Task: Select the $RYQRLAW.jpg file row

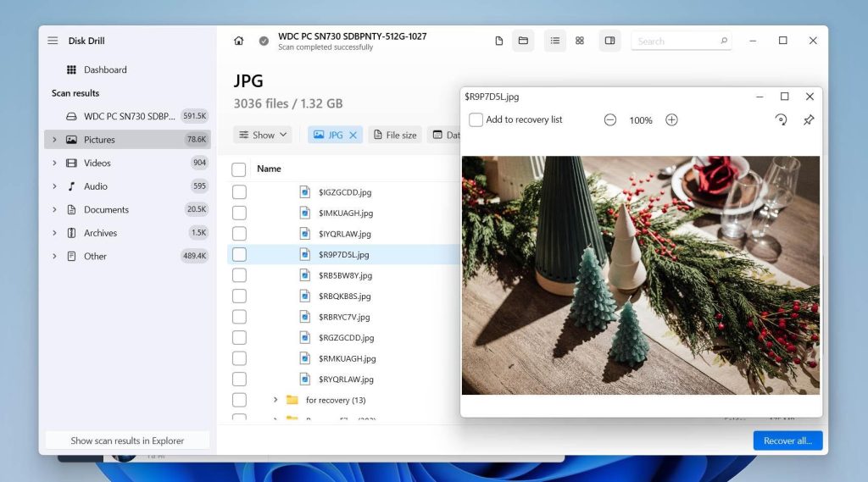Action: click(343, 379)
